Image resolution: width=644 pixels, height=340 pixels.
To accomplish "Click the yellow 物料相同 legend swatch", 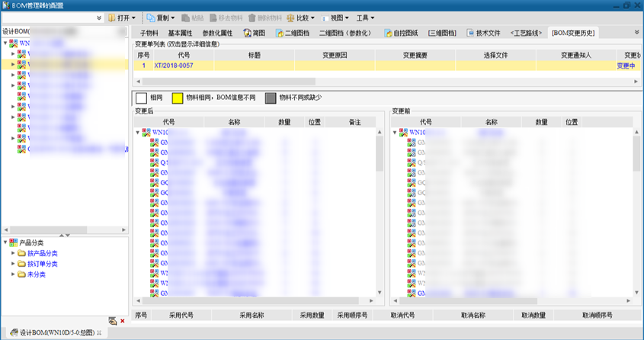I will click(x=177, y=98).
